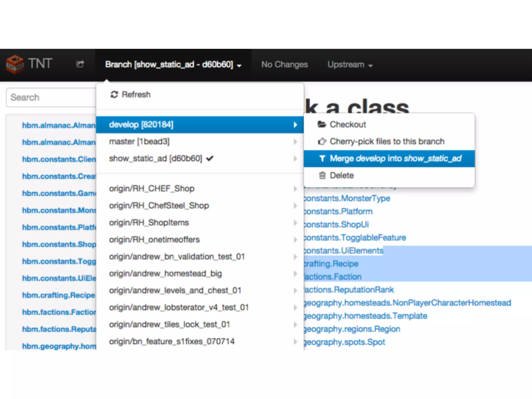Viewport: 532px width, 399px height.
Task: Select hbm.crafting.Recipe in the sidebar list
Action: (59, 295)
